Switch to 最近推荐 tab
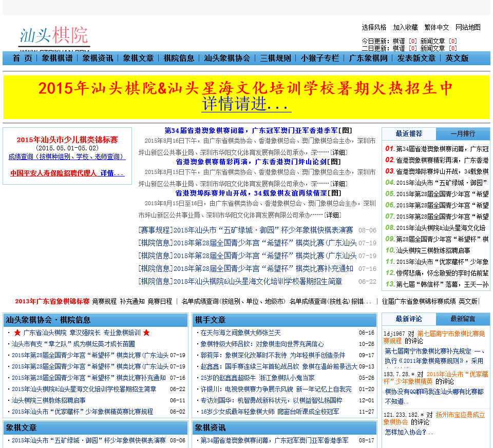Image resolution: width=493 pixels, height=448 pixels. tap(409, 133)
